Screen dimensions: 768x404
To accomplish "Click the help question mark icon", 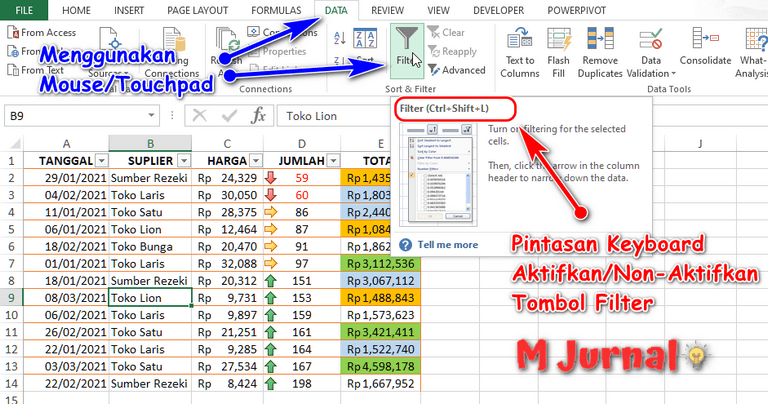I will point(406,245).
